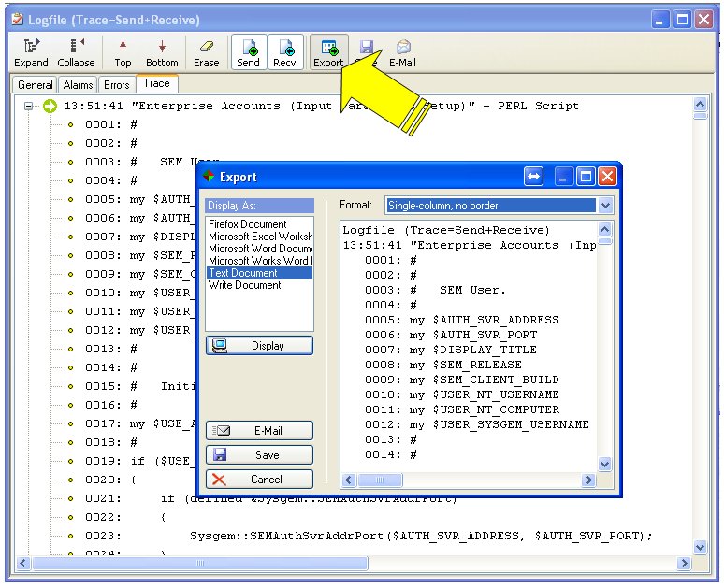Click the Cancel button in Export dialog

tap(259, 480)
